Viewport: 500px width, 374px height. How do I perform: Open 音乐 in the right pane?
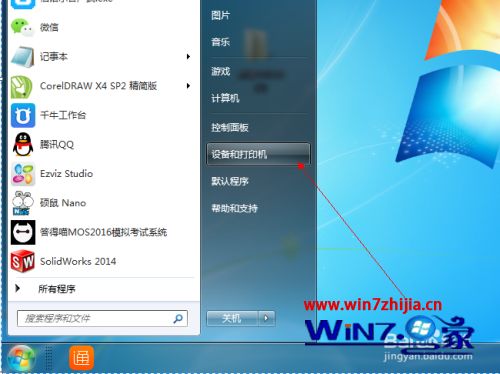pos(220,42)
